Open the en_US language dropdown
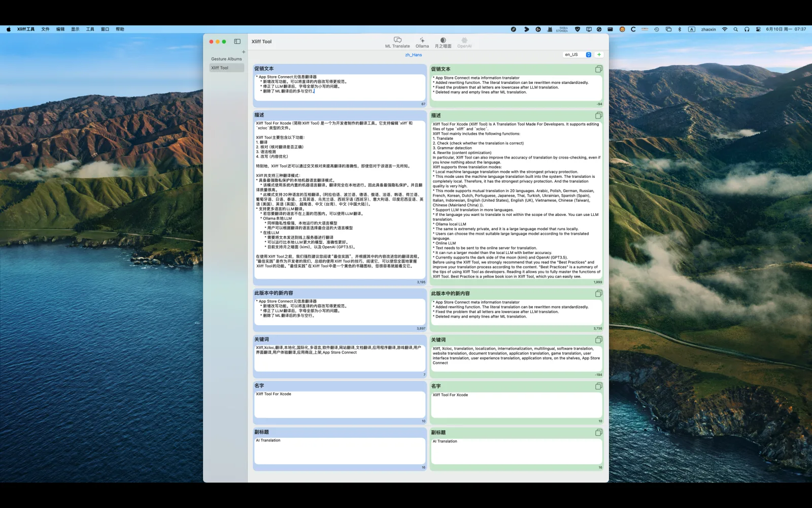This screenshot has width=812, height=508. (x=578, y=54)
